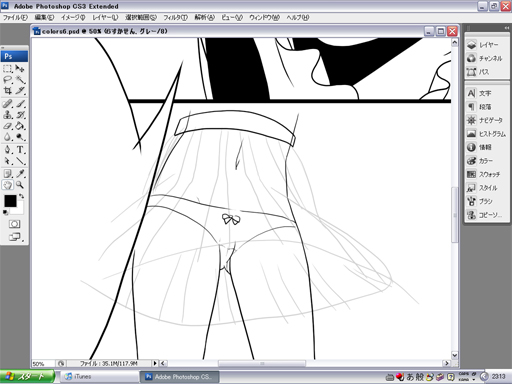Select the Blur tool

pos(8,137)
